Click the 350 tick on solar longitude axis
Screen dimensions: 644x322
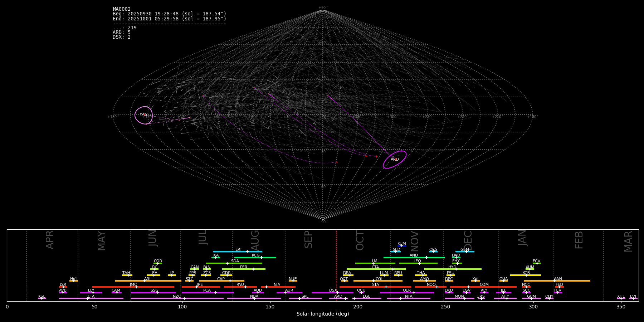(621, 306)
